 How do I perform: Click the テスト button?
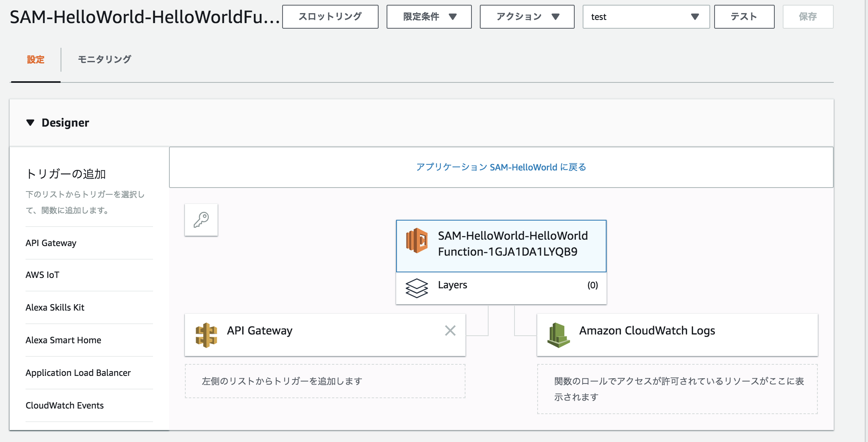(x=744, y=17)
